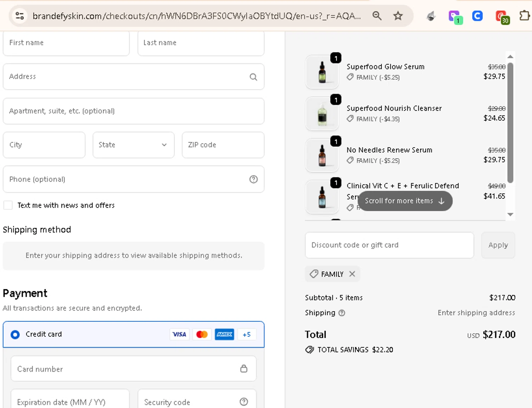Screen dimensions: 532x408
Task: Click the Superfood Glow Serum product name
Action: click(x=385, y=67)
